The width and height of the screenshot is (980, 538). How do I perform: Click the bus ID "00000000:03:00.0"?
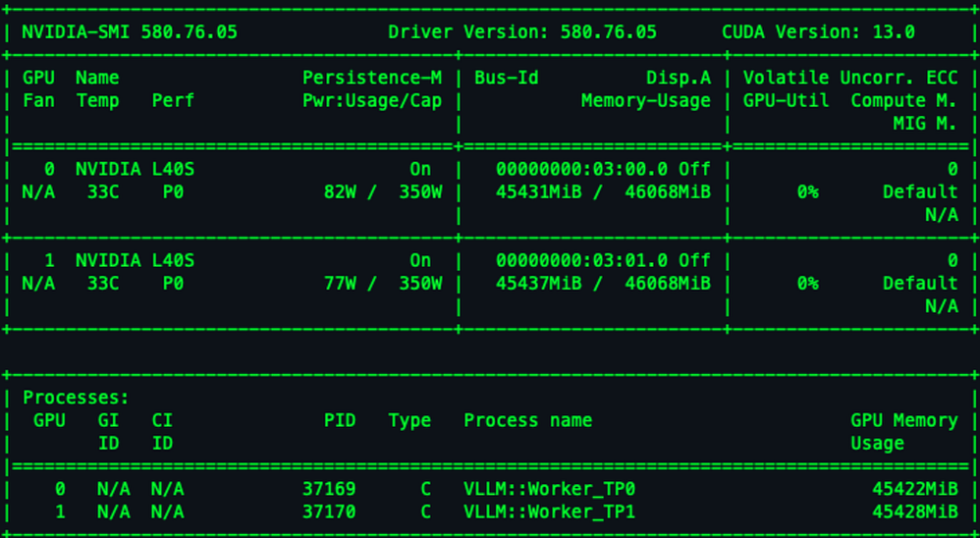[x=582, y=169]
